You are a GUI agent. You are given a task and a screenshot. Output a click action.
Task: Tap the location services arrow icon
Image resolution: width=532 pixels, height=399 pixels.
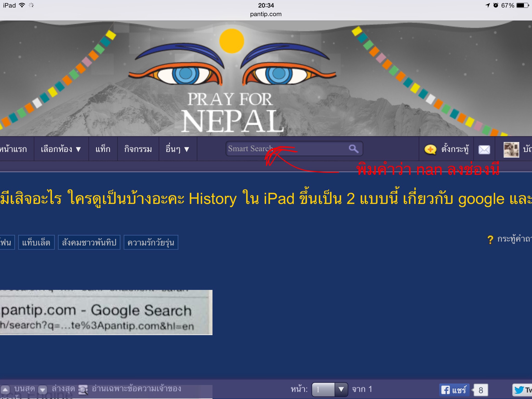pyautogui.click(x=488, y=5)
